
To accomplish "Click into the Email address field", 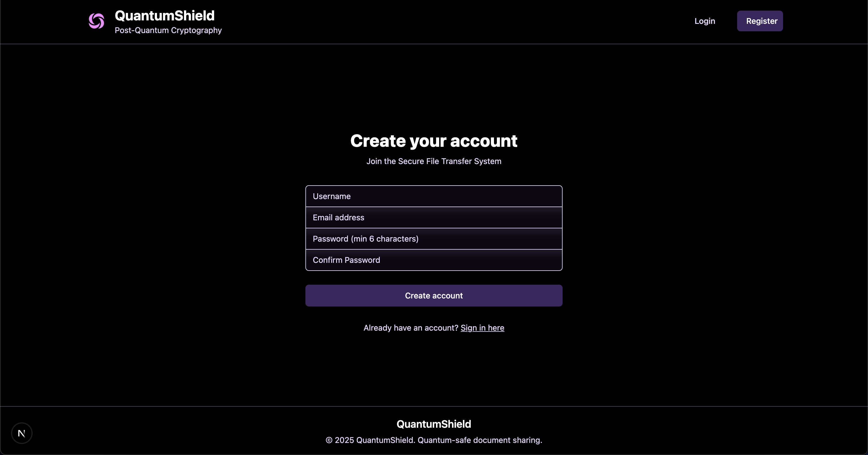I will 434,217.
